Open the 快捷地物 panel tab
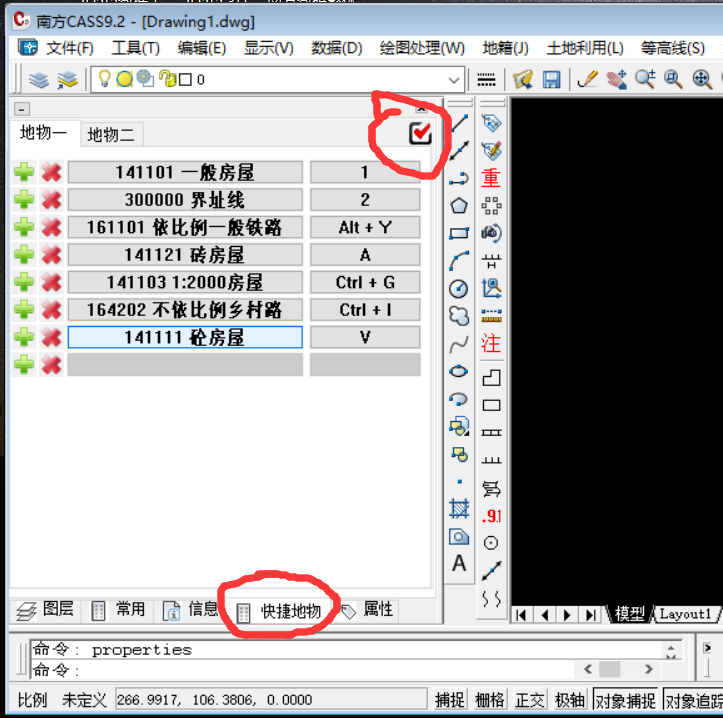Viewport: 723px width, 718px height. 279,611
